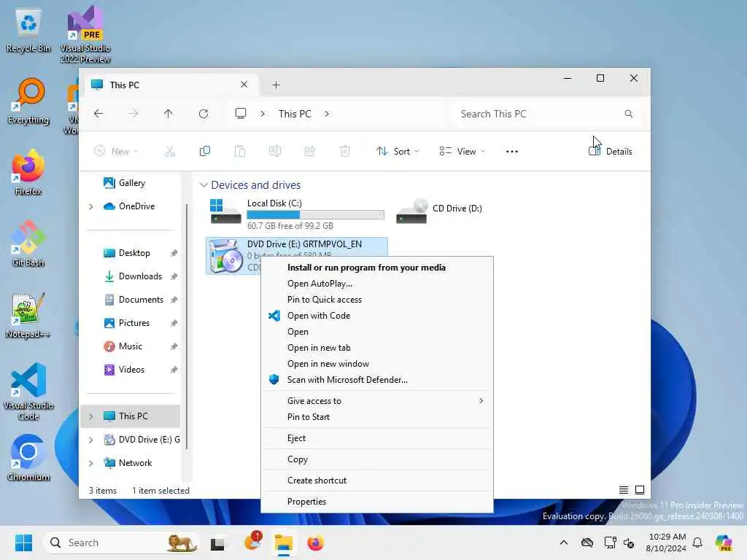Choose Open AutoPlay... from context menu
This screenshot has width=747, height=560.
click(377, 284)
